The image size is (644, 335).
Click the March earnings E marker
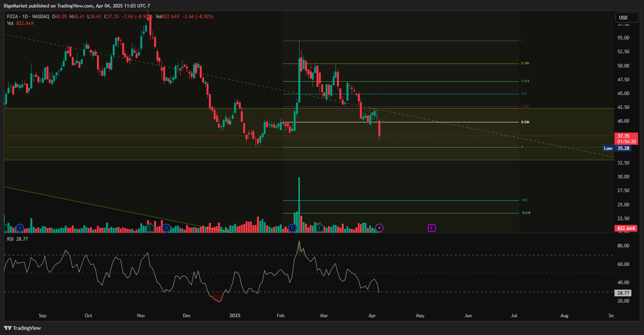coord(320,228)
